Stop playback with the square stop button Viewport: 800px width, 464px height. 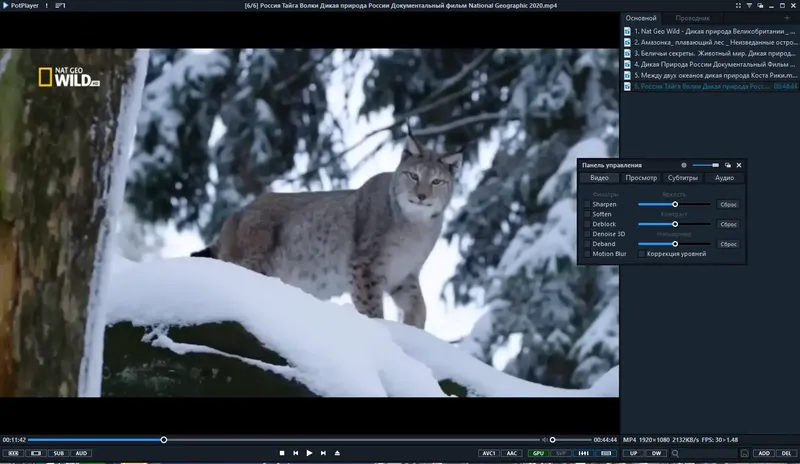click(x=282, y=453)
